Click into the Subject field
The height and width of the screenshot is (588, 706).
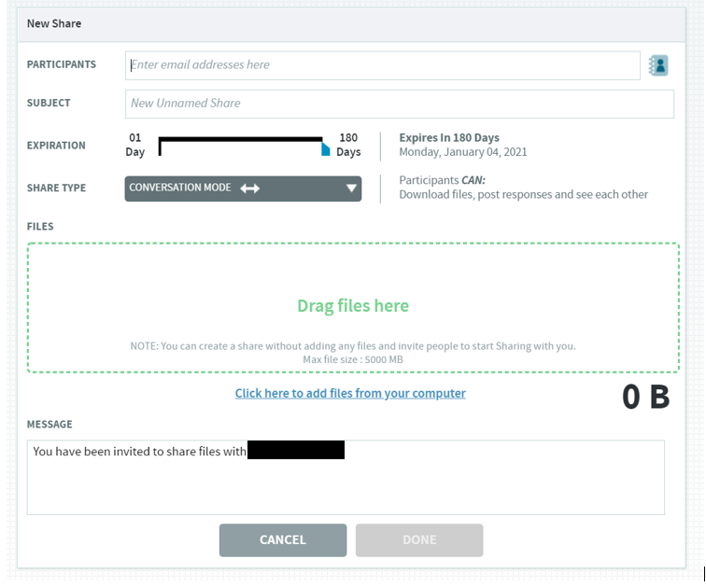(x=399, y=104)
